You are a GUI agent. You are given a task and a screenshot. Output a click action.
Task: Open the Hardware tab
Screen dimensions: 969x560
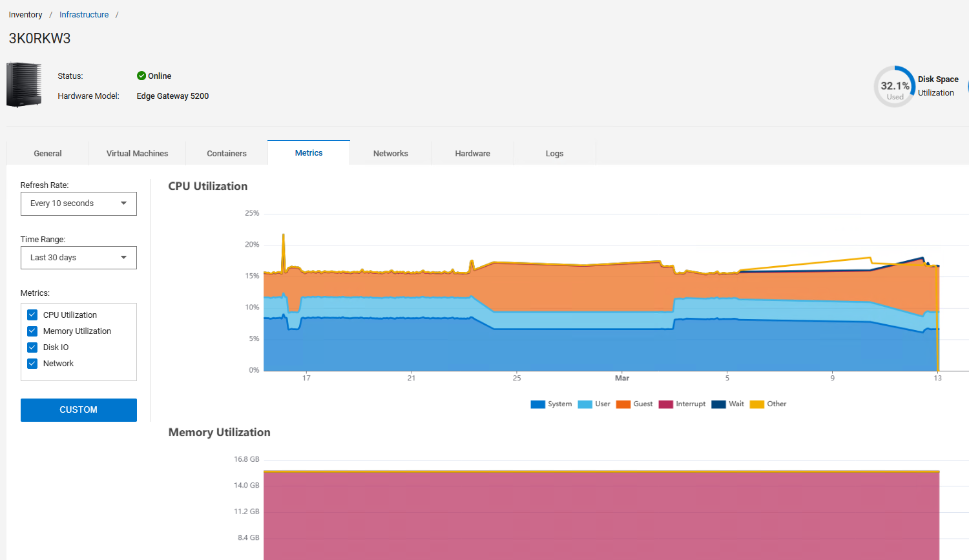point(472,153)
